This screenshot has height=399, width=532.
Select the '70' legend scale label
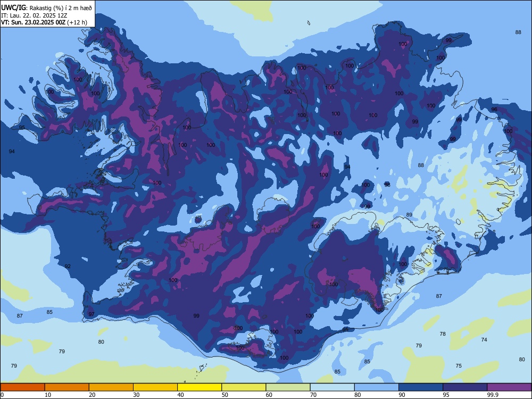(313, 395)
